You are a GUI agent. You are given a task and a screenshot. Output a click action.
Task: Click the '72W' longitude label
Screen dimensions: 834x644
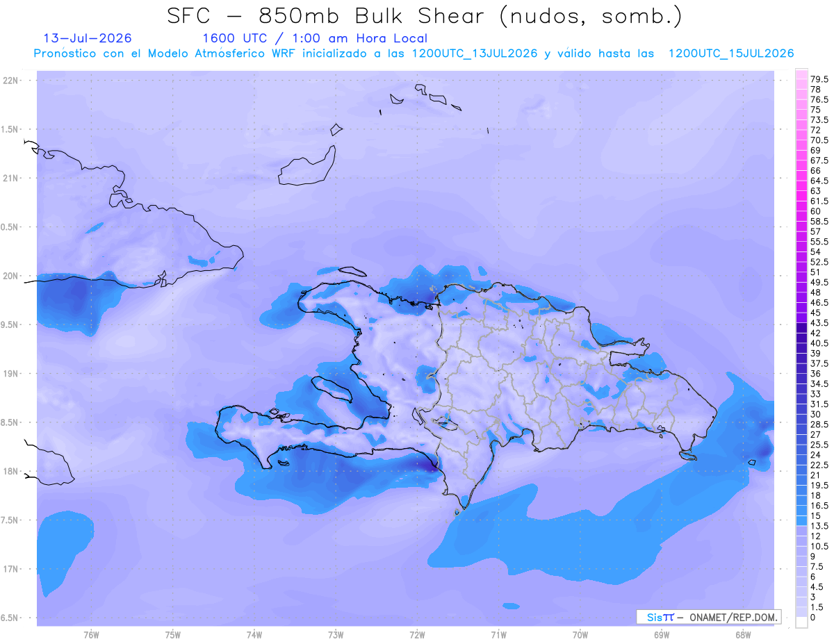point(417,635)
